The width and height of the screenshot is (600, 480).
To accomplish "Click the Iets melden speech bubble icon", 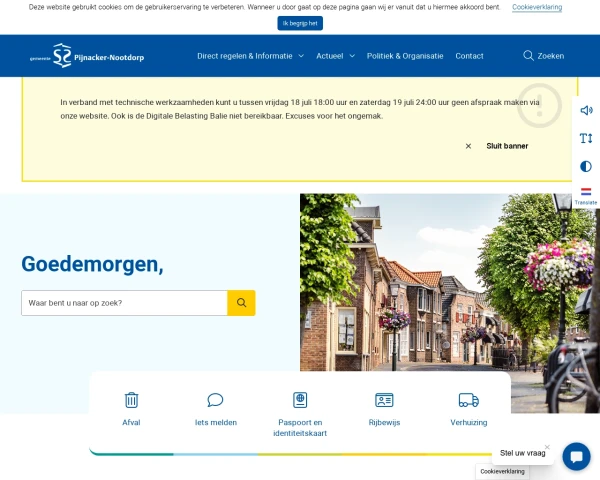I will click(215, 400).
